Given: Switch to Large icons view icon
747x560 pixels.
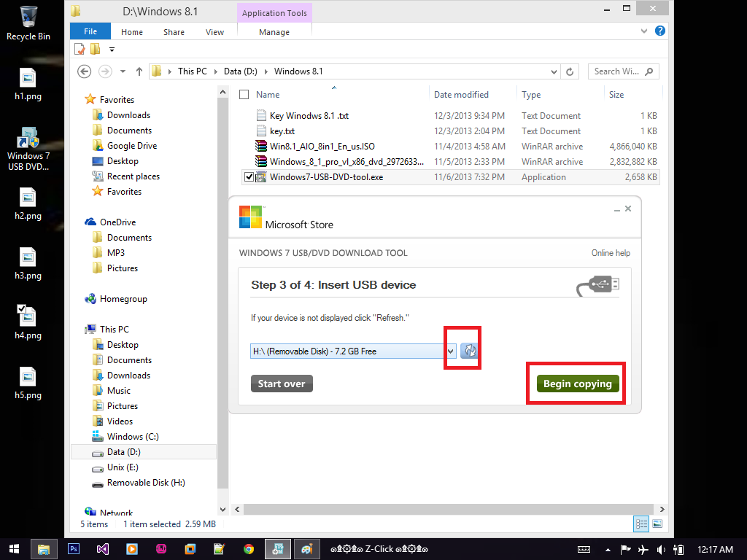Looking at the screenshot, I should click(657, 524).
